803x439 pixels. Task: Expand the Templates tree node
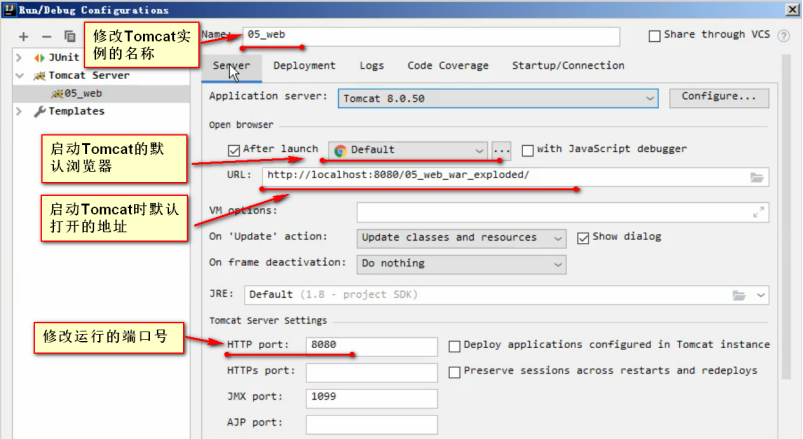pyautogui.click(x=19, y=111)
